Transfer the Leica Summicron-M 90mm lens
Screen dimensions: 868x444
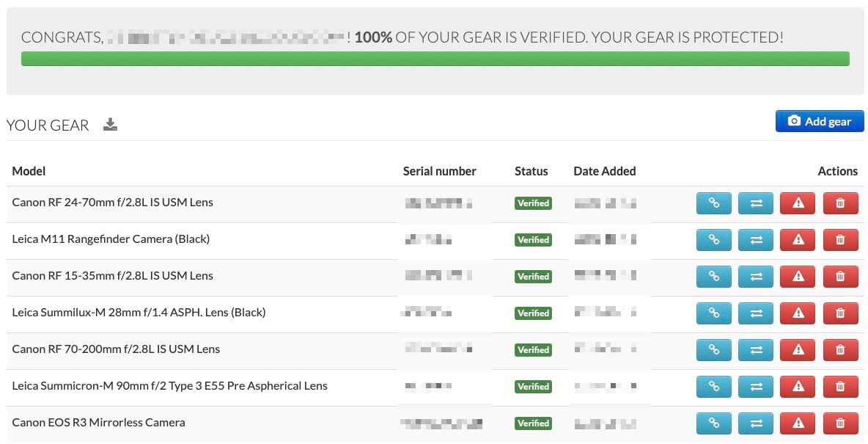(756, 386)
